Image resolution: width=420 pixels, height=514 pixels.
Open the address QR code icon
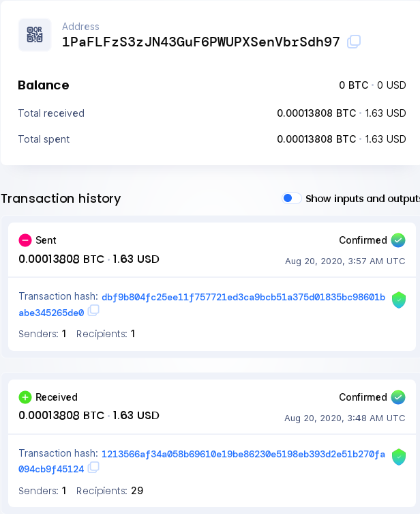click(x=34, y=35)
